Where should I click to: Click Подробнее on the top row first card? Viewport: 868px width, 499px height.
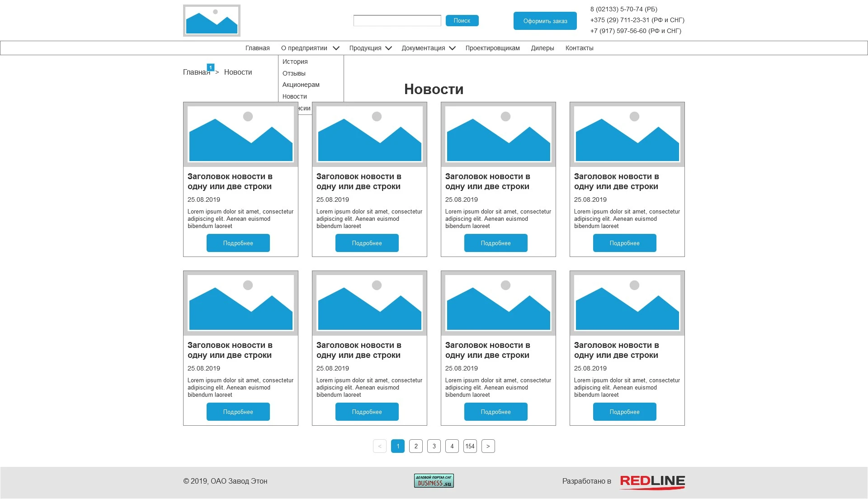(238, 243)
